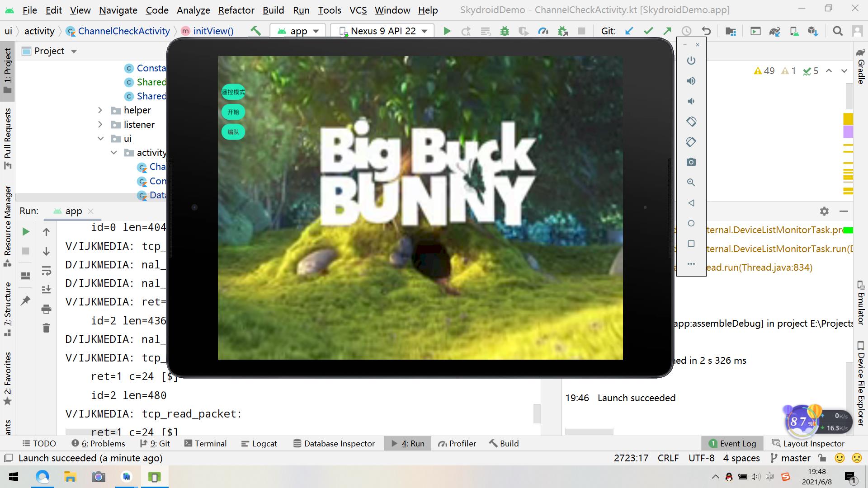The width and height of the screenshot is (868, 488).
Task: Open the Analyze menu
Action: [x=193, y=10]
